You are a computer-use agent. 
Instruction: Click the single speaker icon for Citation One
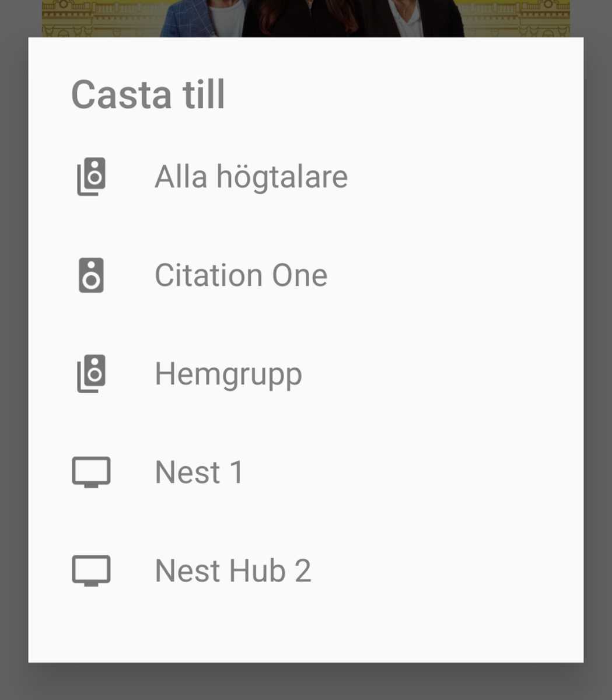point(90,275)
